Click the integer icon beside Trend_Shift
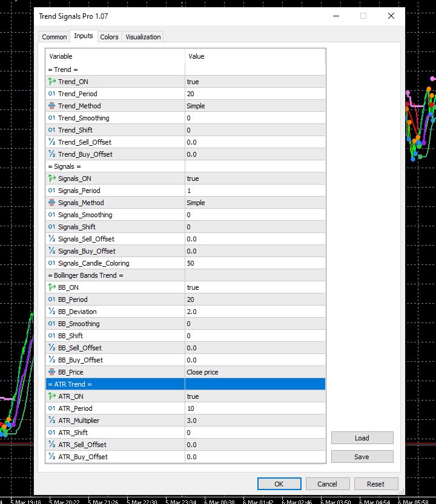The width and height of the screenshot is (436, 504). pos(52,130)
